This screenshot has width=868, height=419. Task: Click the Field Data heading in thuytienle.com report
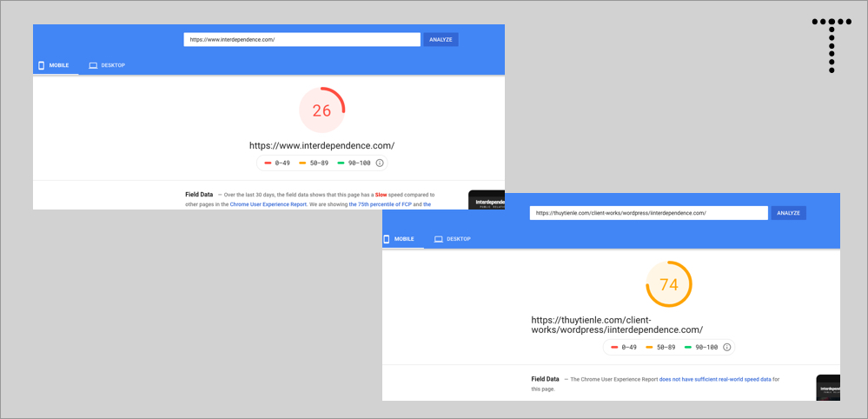(546, 379)
